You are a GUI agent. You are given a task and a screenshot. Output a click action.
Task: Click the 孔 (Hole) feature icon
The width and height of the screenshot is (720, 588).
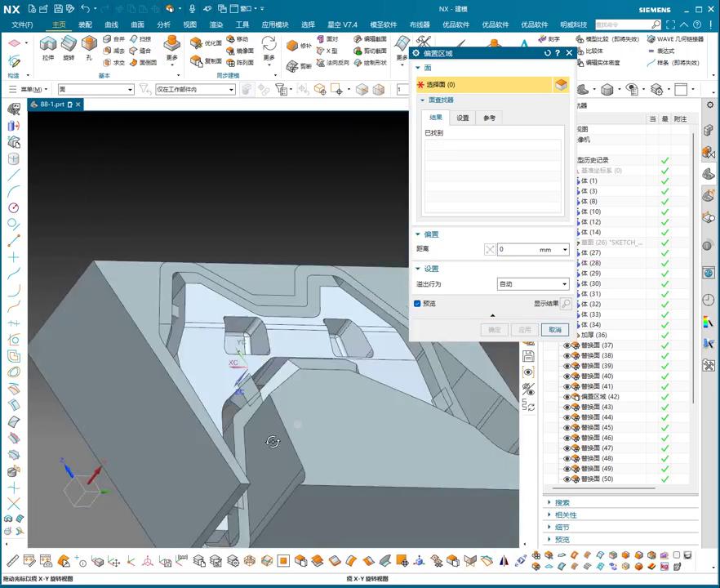coord(89,43)
